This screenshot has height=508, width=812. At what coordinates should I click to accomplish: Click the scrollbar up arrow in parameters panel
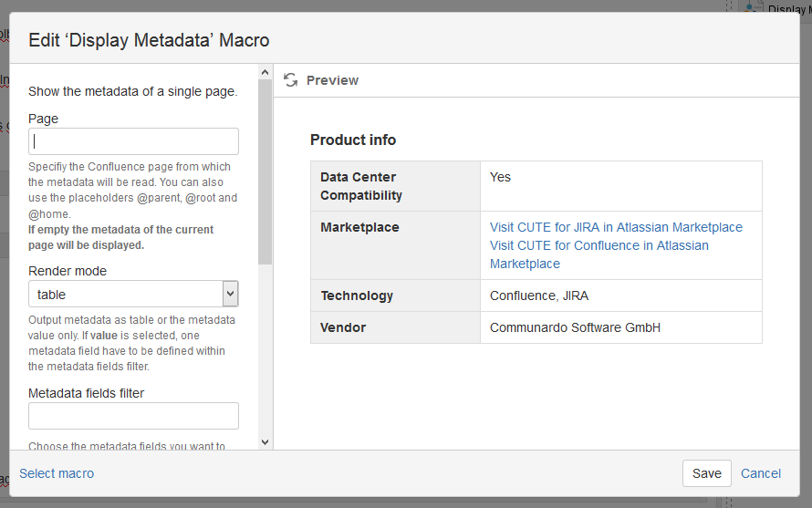coord(265,72)
